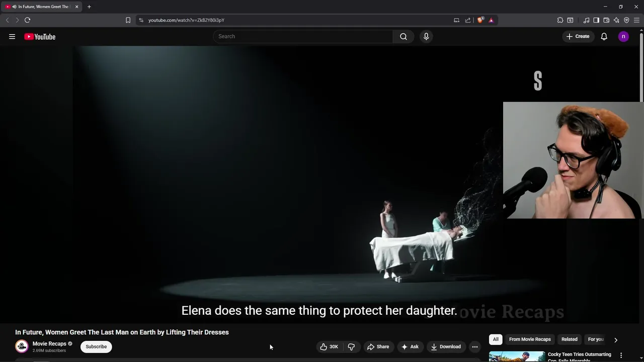
Task: Select From Movie Recaps chip
Action: 530,339
